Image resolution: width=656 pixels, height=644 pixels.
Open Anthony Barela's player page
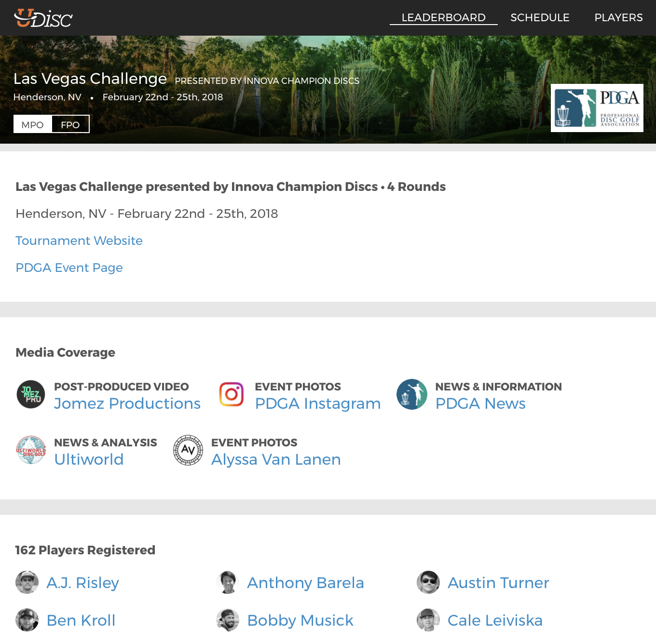click(305, 582)
